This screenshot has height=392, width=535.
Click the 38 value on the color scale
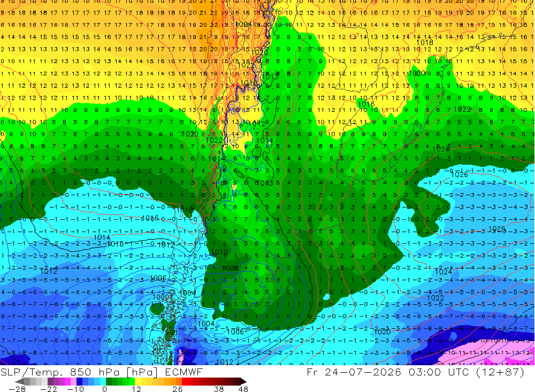(x=218, y=389)
